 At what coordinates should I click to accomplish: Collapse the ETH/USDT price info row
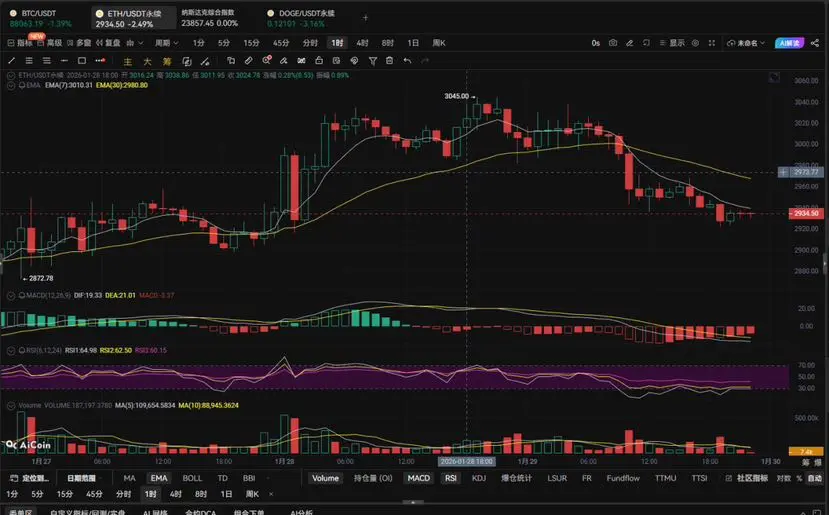(x=11, y=76)
